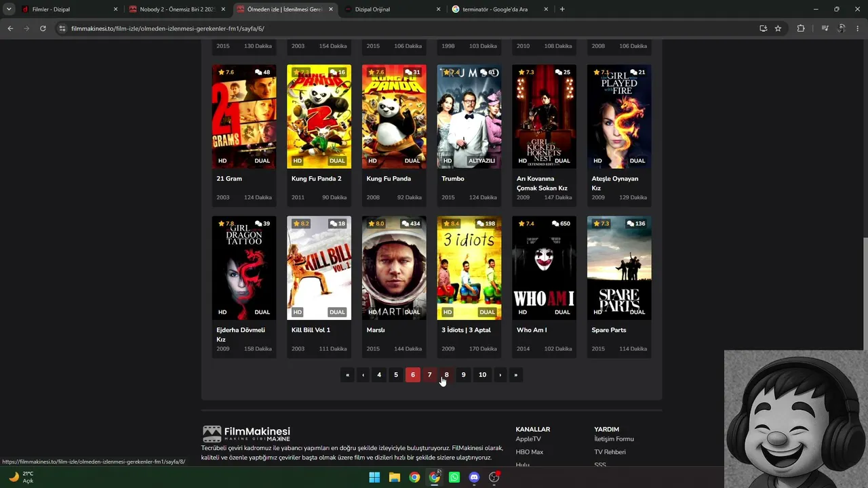Go to previous page with ‹ arrow
The image size is (868, 488).
coord(363,375)
